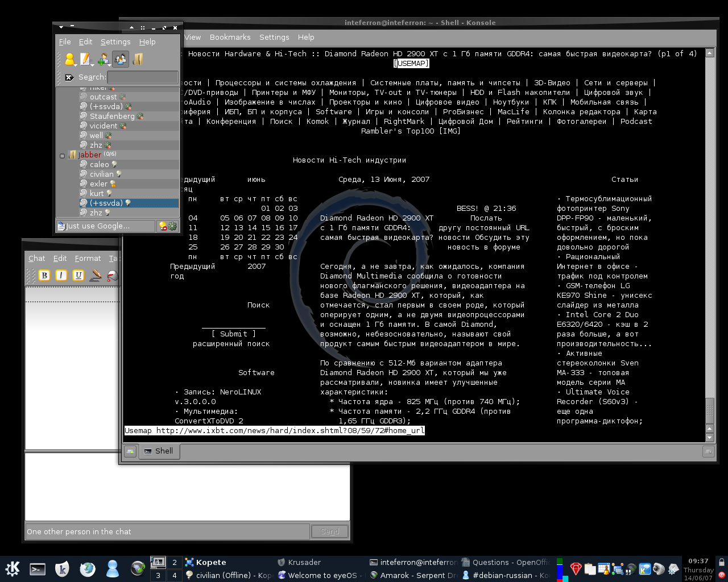Select contact civilian under Jabber
The image size is (728, 582).
click(129, 174)
